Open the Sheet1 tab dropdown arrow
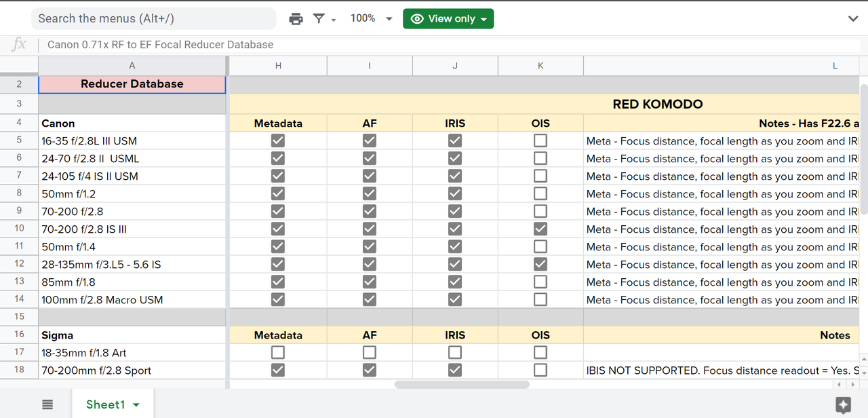Viewport: 868px width, 418px height. coord(136,405)
